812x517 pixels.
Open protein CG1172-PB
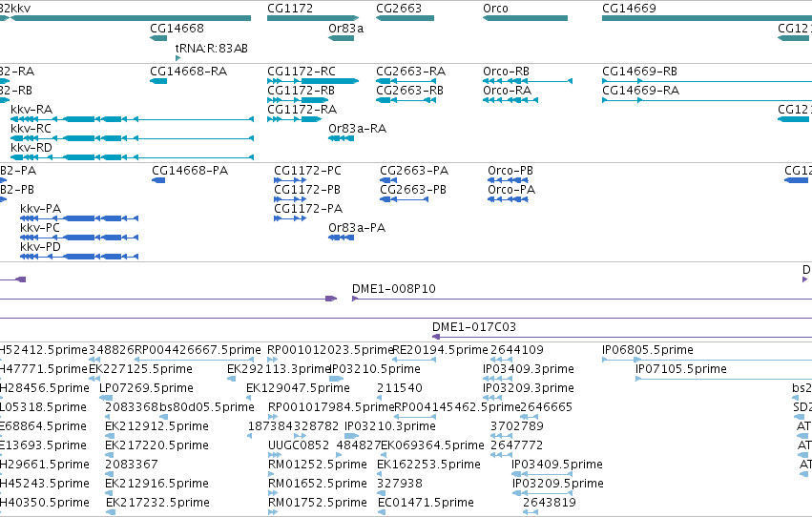307,190
